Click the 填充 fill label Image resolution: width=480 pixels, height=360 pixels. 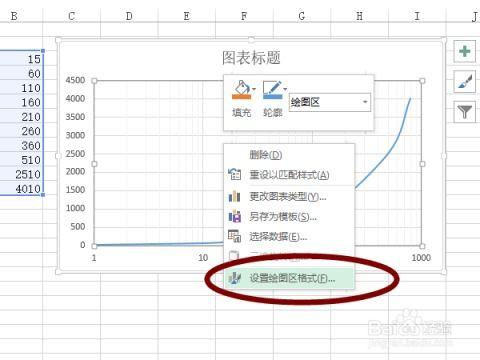click(242, 113)
